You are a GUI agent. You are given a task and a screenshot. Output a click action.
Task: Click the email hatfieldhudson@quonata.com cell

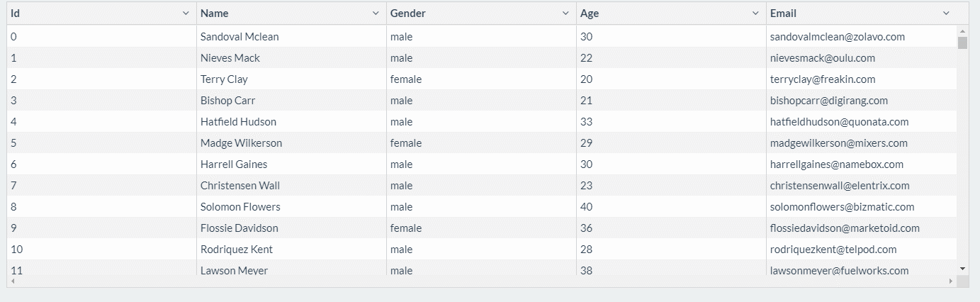tap(839, 122)
